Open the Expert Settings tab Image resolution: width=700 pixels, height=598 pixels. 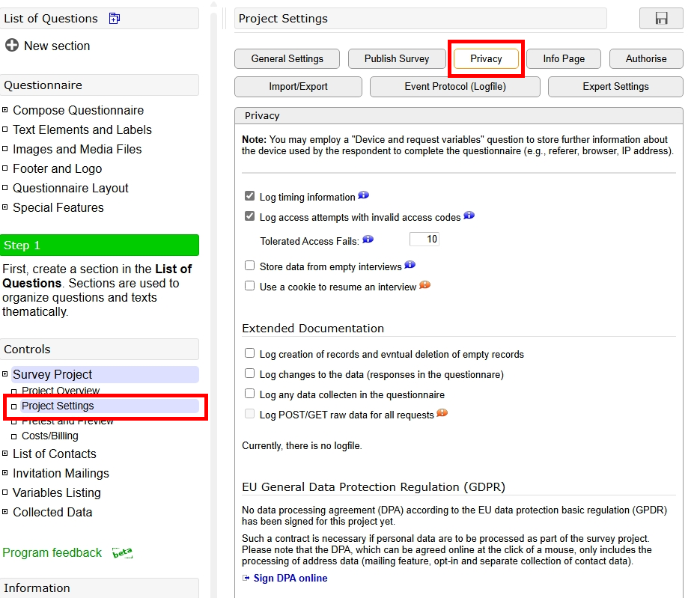coord(615,87)
